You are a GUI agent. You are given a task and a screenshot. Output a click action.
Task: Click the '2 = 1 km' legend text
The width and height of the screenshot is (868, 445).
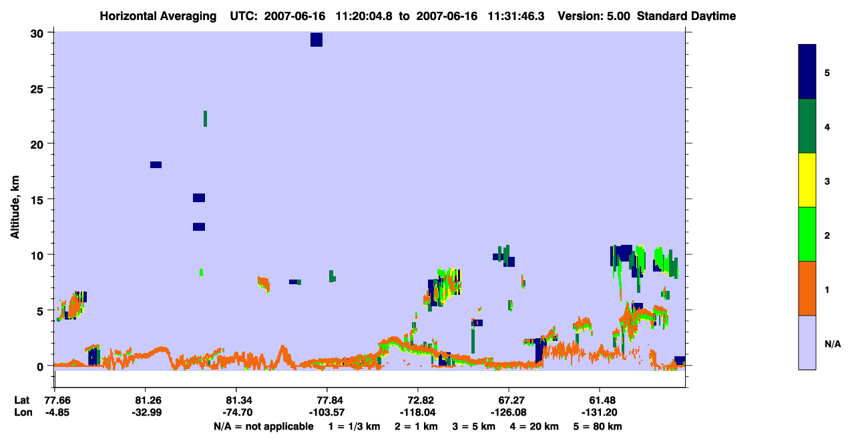click(x=417, y=426)
